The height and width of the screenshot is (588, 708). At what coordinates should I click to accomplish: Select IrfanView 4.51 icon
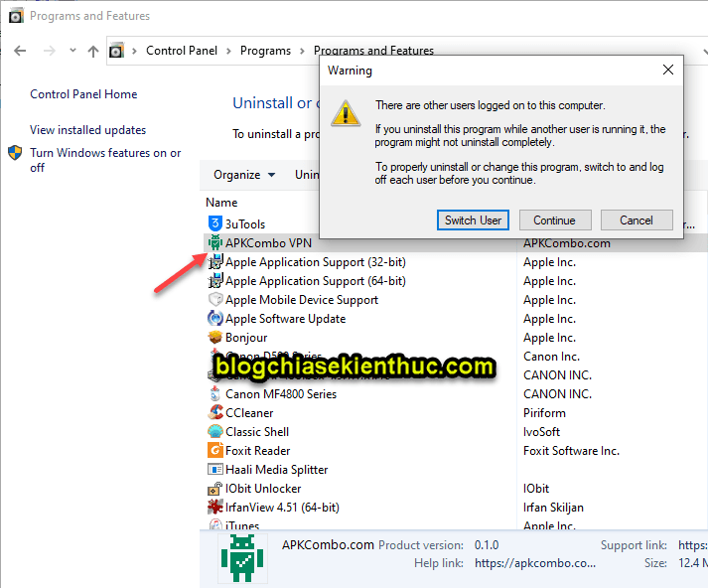tap(215, 508)
